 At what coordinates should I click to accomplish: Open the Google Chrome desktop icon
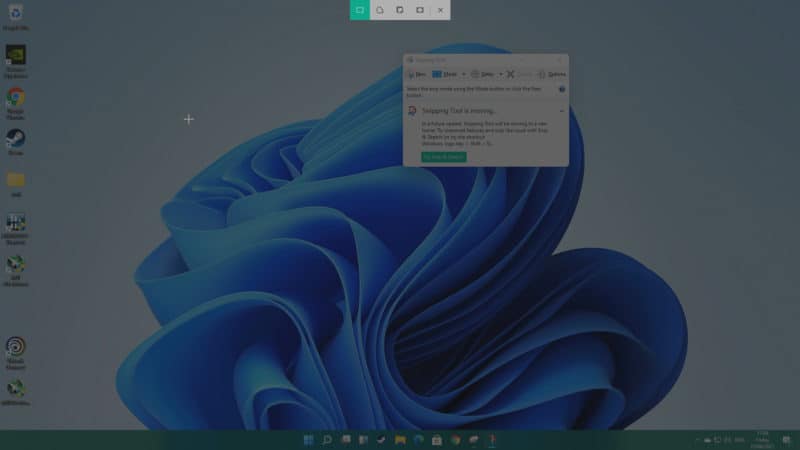(16, 104)
